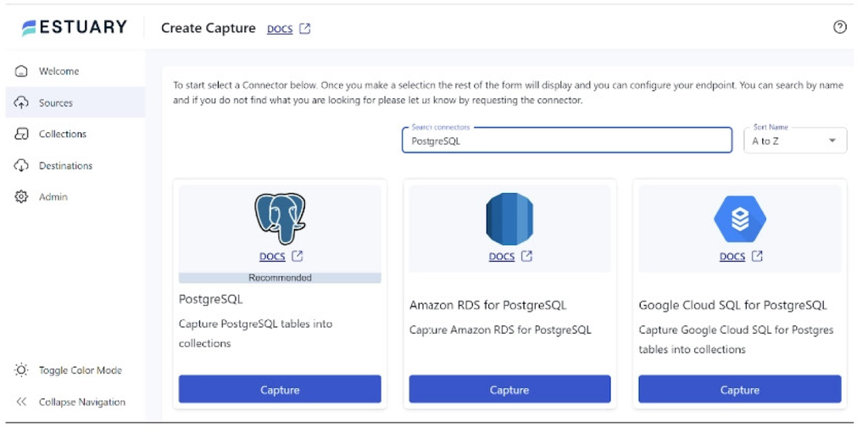Screen dimensions: 868x432
Task: Click the Google Cloud SQL hexagon logo
Action: [740, 219]
